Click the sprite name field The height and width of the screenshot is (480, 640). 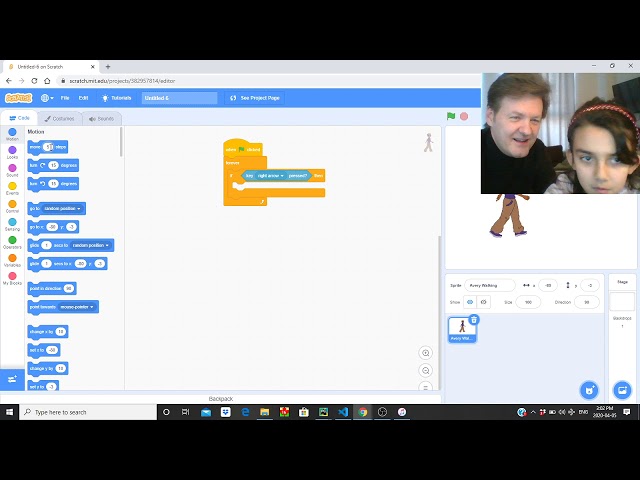pos(489,285)
